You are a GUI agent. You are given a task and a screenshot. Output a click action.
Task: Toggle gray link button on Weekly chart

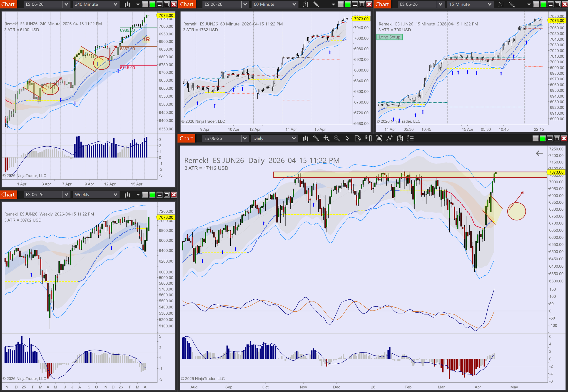coord(145,195)
